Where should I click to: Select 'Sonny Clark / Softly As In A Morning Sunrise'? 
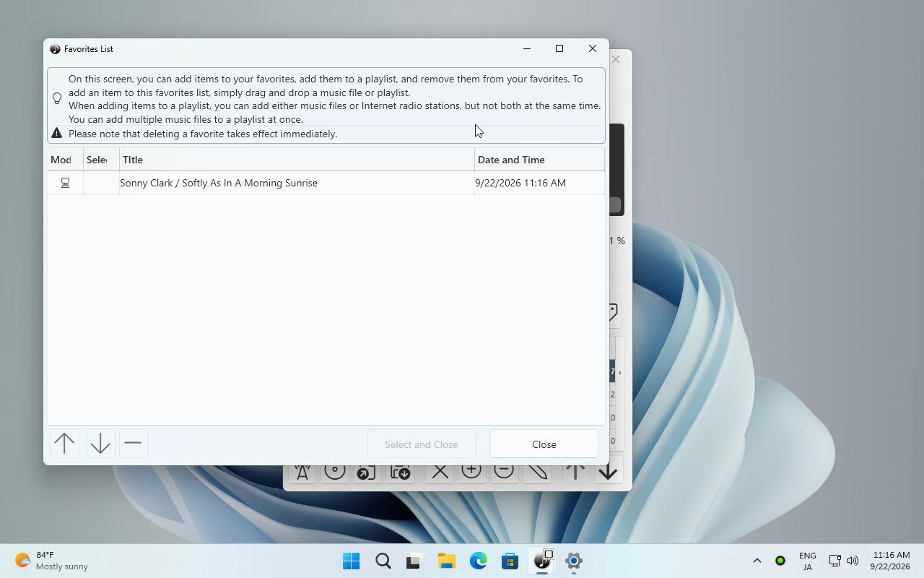point(219,183)
